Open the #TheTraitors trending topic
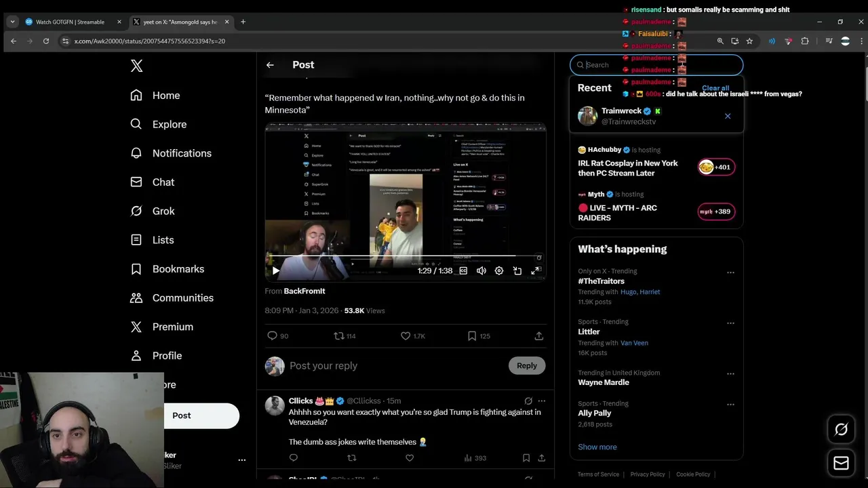 (x=601, y=281)
